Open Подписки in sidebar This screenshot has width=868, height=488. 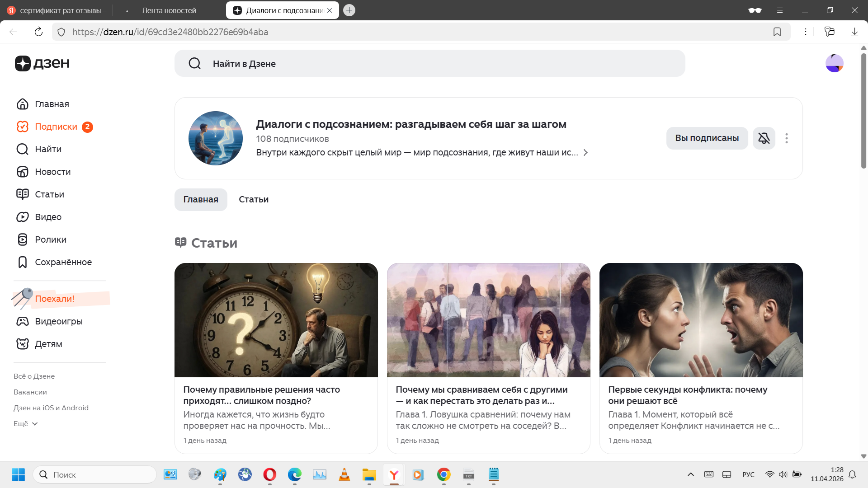pyautogui.click(x=56, y=127)
